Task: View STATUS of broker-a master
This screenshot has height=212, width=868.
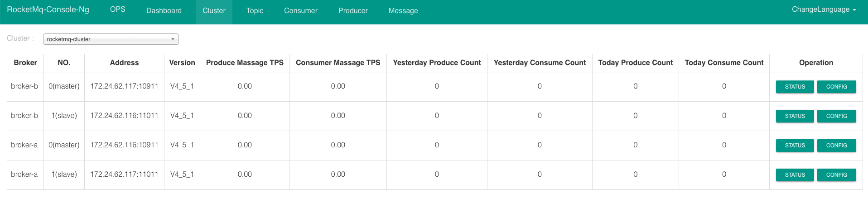Action: (795, 146)
